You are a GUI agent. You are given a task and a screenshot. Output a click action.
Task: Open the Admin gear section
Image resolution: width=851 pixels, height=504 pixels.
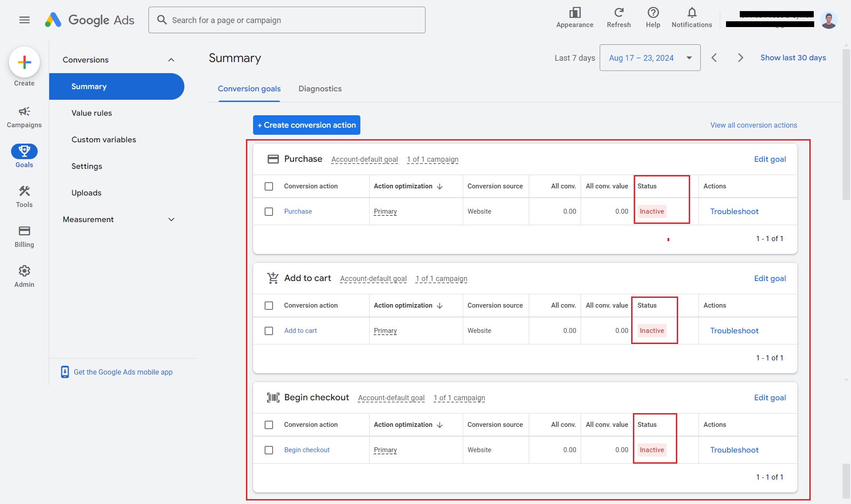pos(24,277)
